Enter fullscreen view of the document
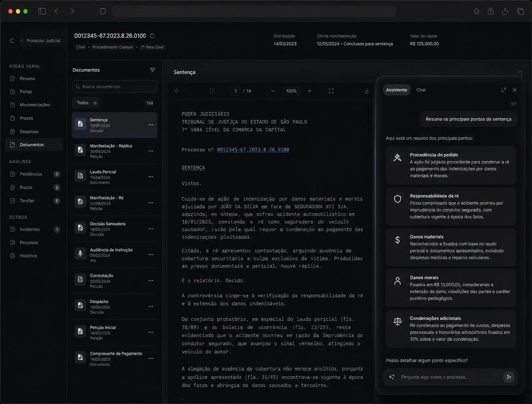Viewport: 532px width, 404px height. click(x=331, y=91)
